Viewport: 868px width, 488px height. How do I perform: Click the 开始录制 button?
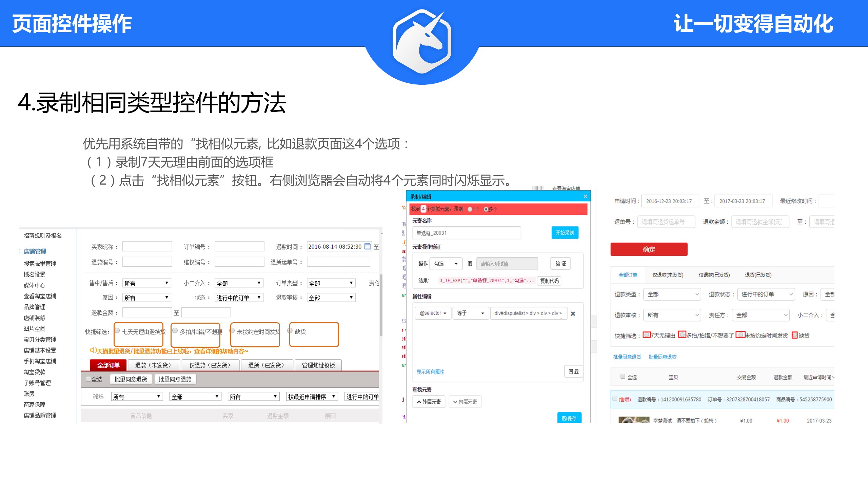[565, 233]
